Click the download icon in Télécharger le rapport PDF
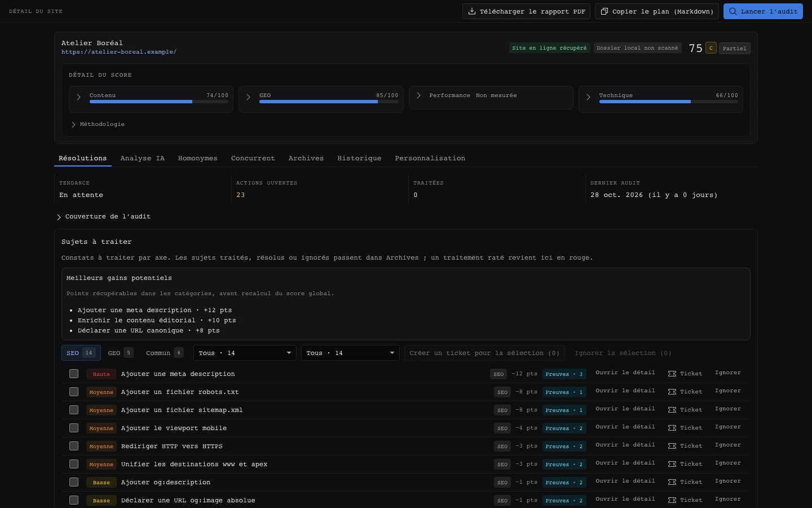The image size is (812, 508). coord(472,11)
